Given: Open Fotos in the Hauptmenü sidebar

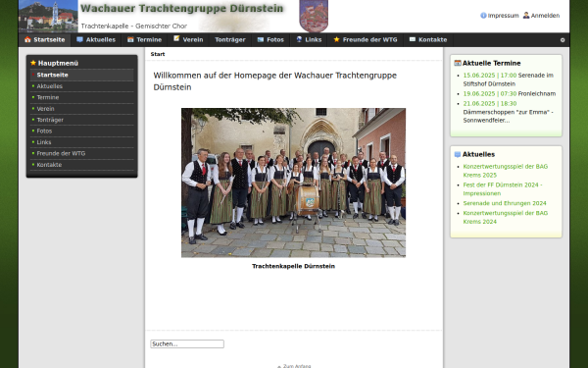Looking at the screenshot, I should point(81,131).
